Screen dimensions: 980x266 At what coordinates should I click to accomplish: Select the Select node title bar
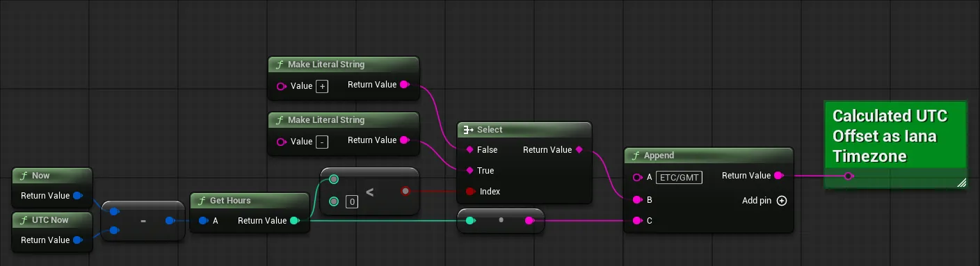click(x=524, y=130)
